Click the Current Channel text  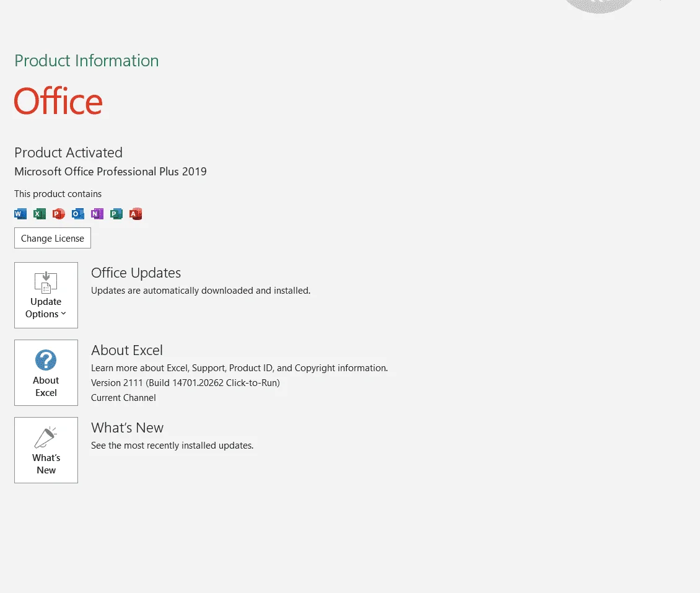coord(124,398)
